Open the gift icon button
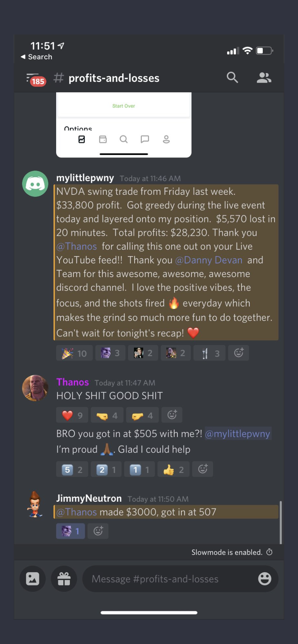The width and height of the screenshot is (298, 644). 64,579
